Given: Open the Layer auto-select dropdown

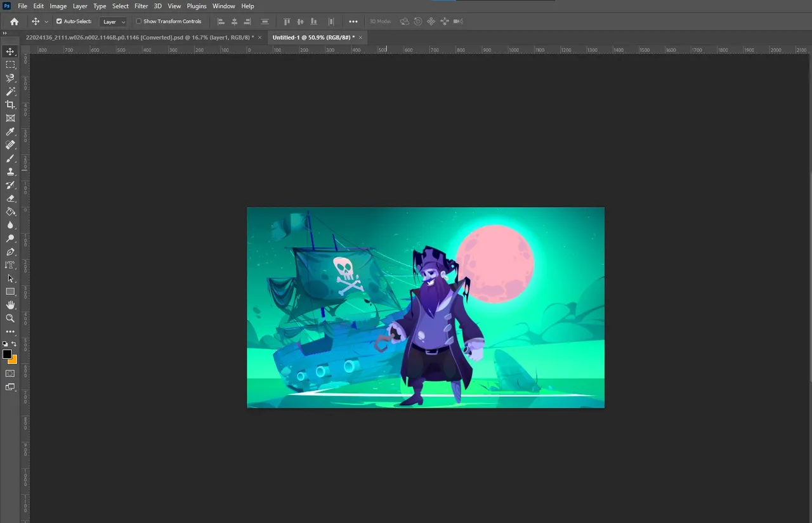Looking at the screenshot, I should pyautogui.click(x=114, y=22).
